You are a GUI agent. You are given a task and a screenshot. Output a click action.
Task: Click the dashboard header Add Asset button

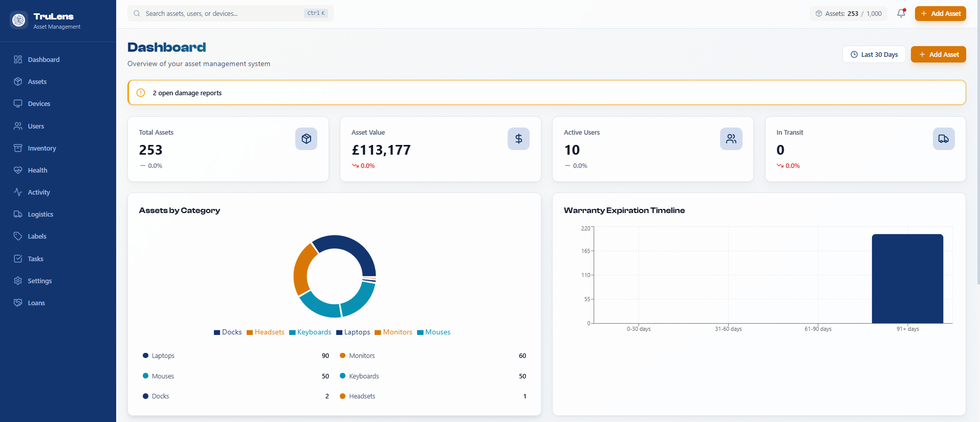pos(938,54)
